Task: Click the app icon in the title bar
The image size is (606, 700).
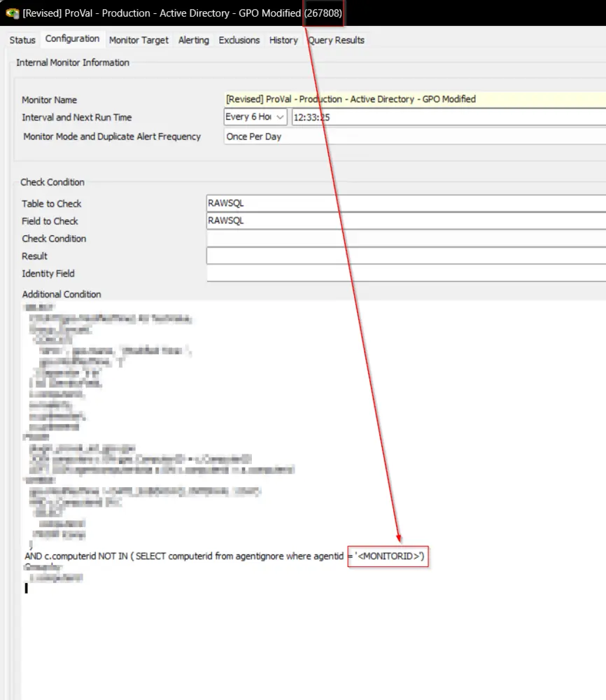Action: (x=12, y=13)
